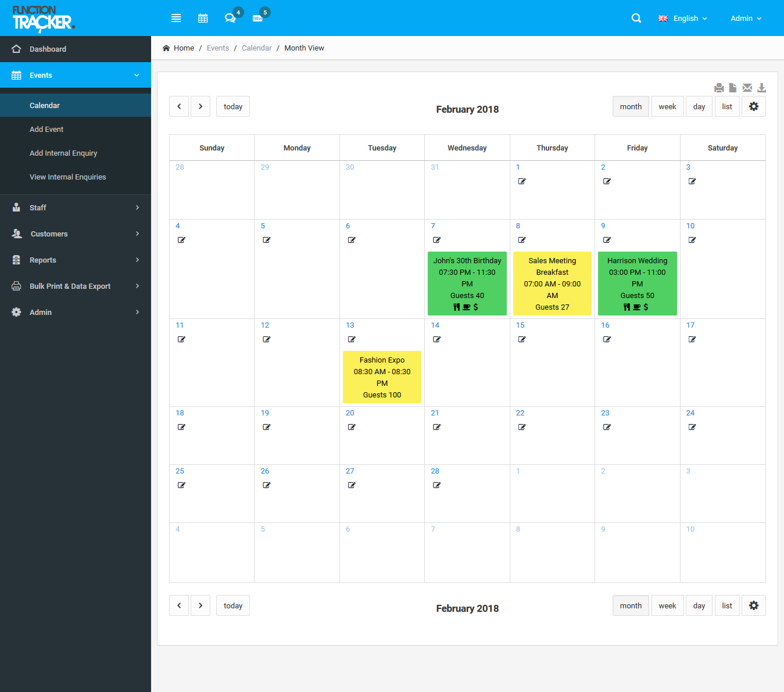Open the bottom calendar settings gear
Screen dimensions: 784x692
[754, 605]
